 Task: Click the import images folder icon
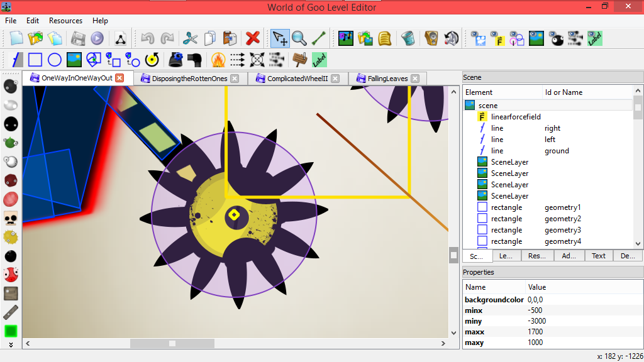[365, 38]
